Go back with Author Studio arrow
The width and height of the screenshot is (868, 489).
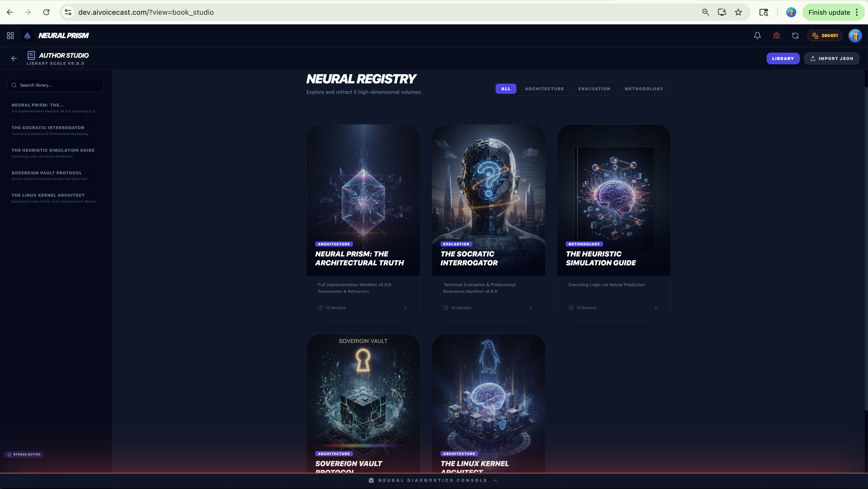[14, 59]
